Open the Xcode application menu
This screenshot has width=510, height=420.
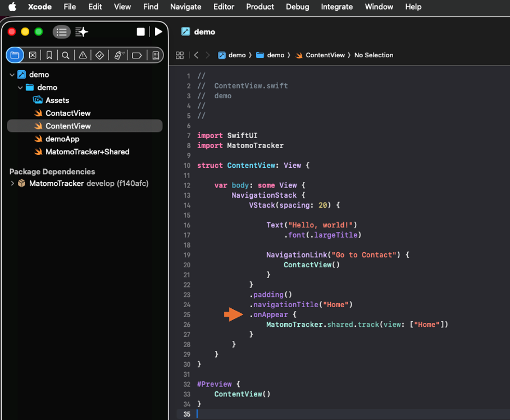pos(40,7)
